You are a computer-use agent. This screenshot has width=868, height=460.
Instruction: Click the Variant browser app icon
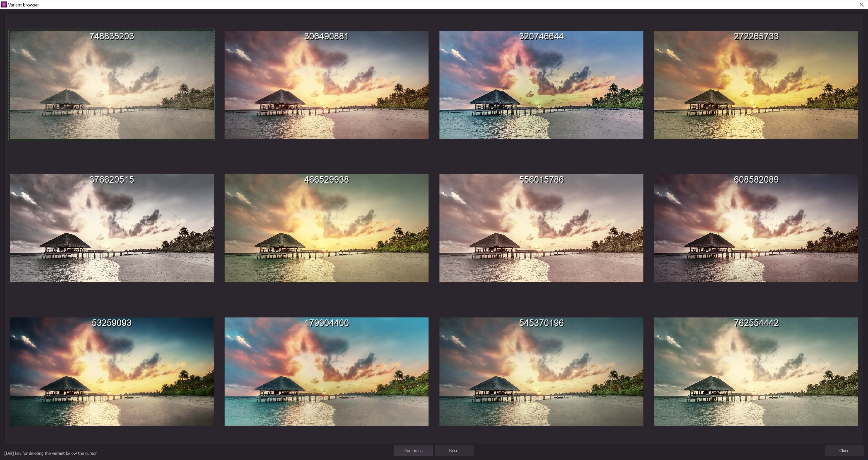4,5
